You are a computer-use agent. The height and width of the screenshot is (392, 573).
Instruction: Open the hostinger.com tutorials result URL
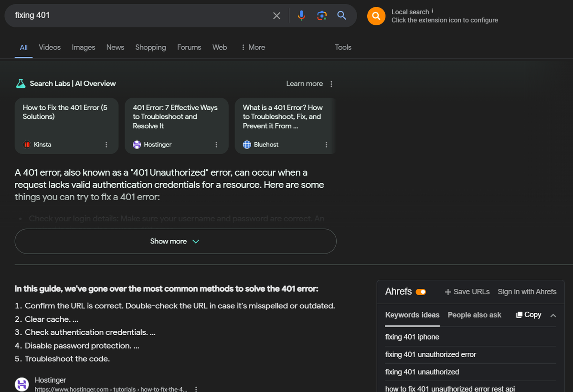[x=111, y=389]
